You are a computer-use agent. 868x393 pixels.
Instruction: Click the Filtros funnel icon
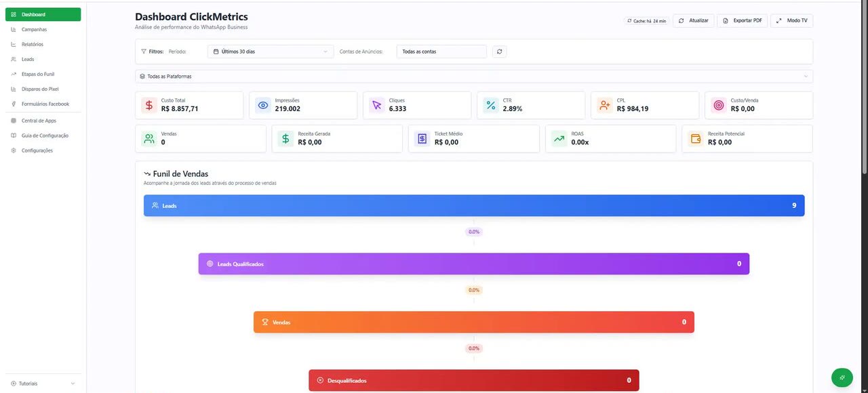(x=144, y=51)
